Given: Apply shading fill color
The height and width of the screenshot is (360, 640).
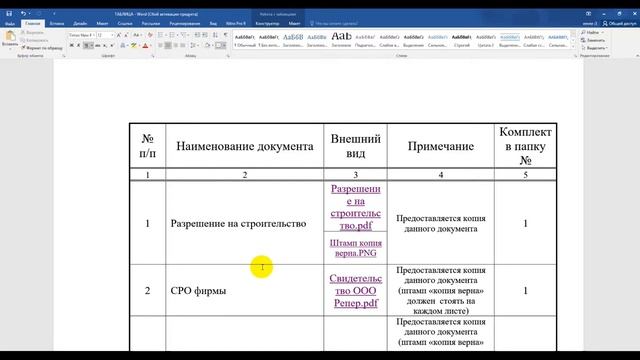Looking at the screenshot, I should [x=207, y=45].
